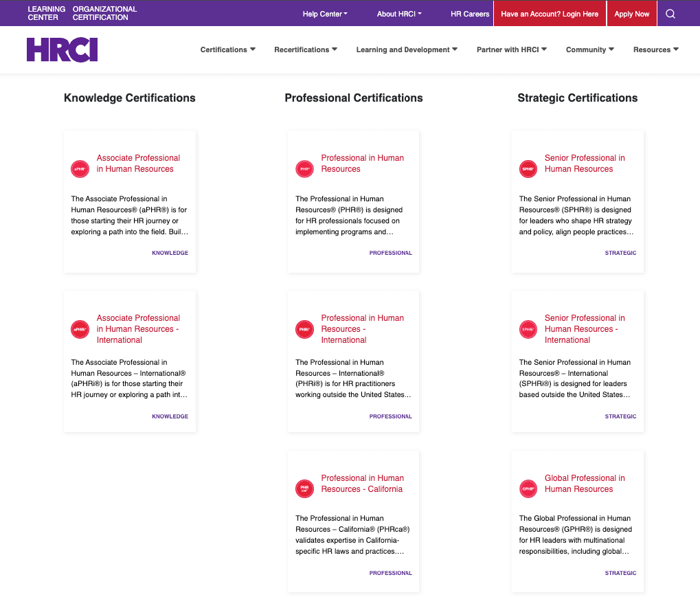Viewport: 700px width, 608px height.
Task: Click the Professional Certifications heading
Action: coord(354,98)
